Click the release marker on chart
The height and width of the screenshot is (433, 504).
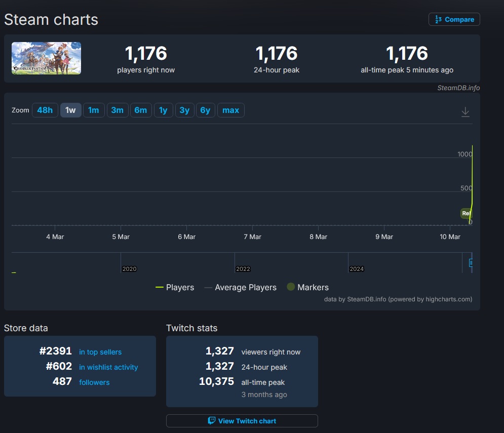466,213
